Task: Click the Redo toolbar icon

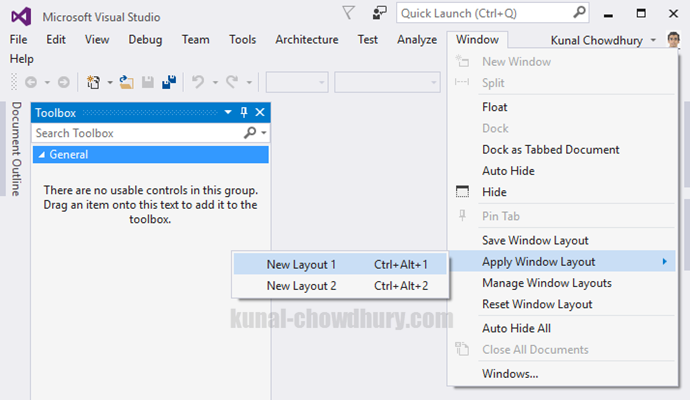Action: coord(232,82)
